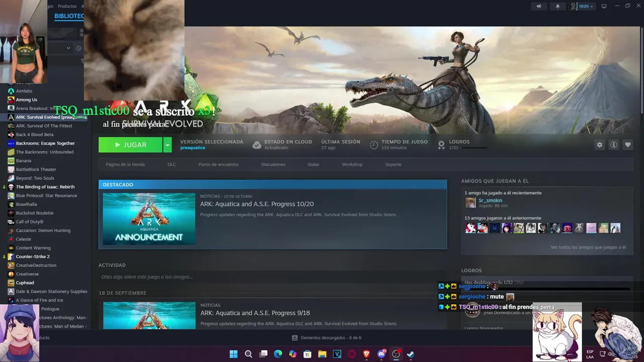
Task: Select Beyond: Two Souls in library
Action: click(x=35, y=178)
